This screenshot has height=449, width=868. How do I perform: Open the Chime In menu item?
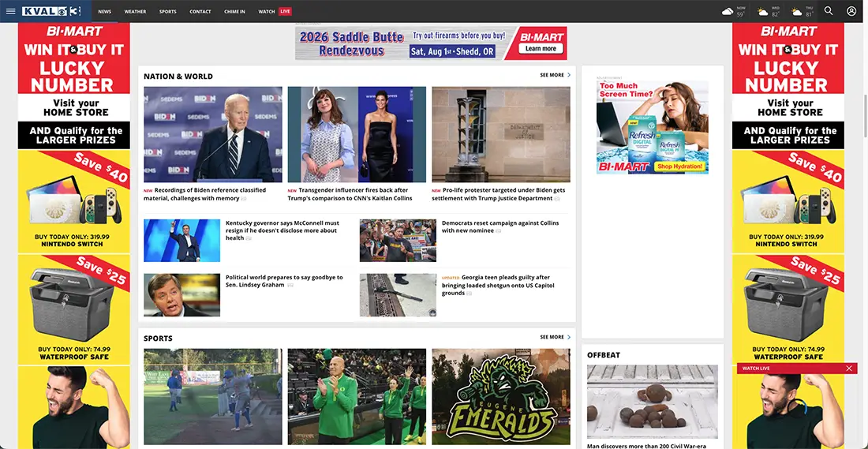[x=234, y=11]
